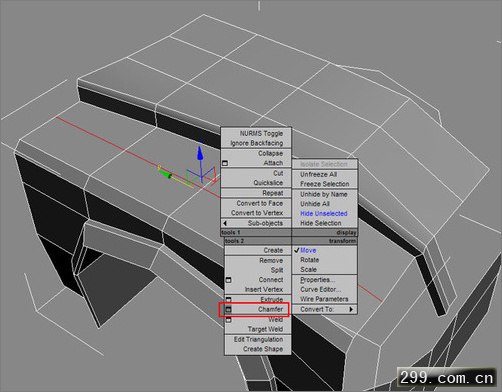Open Chamfer settings box icon
This screenshot has width=502, height=392.
[228, 310]
